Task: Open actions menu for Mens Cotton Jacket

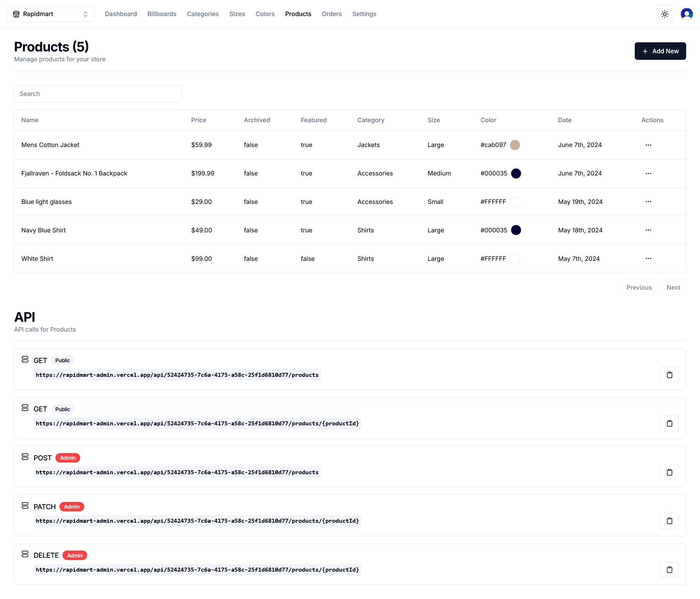Action: pos(648,145)
